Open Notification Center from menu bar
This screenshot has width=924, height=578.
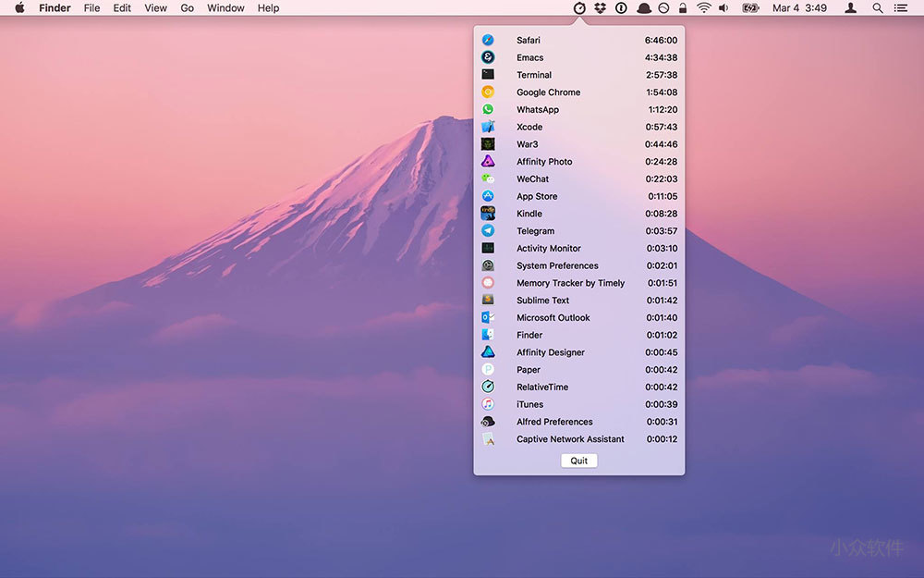point(901,8)
